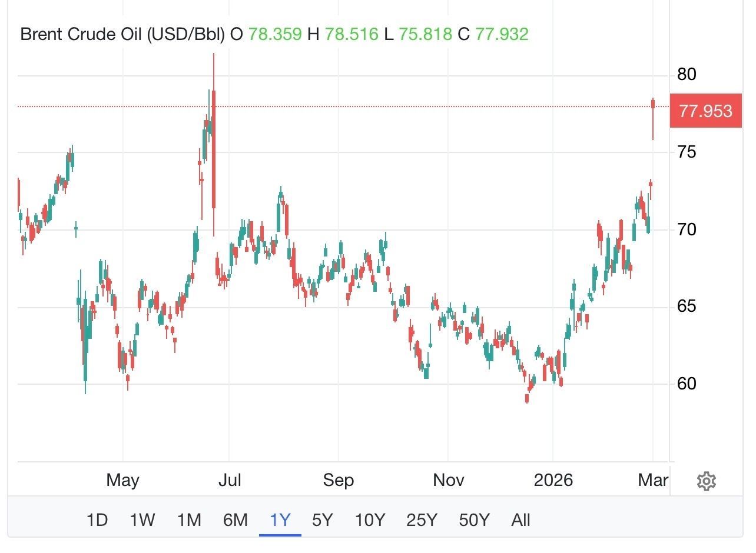Click the latest March candlestick
Viewport: 756px width, 553px height.
(x=653, y=112)
